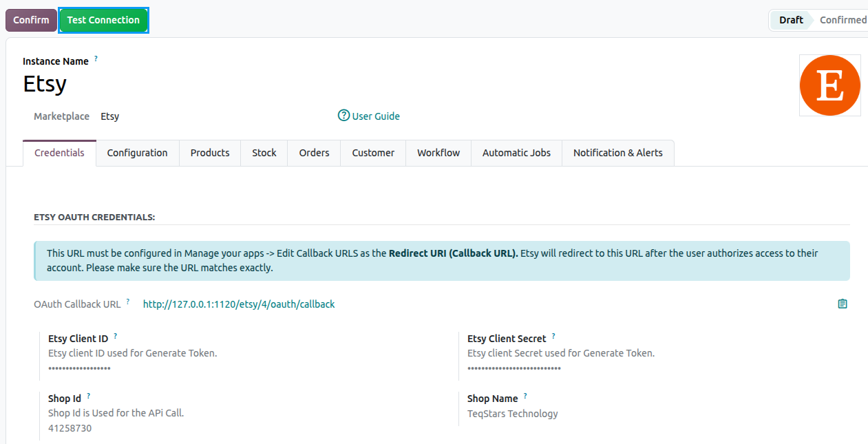Viewport: 868px width, 444px height.
Task: Click the help circle icon beside User Guide
Action: click(x=344, y=116)
